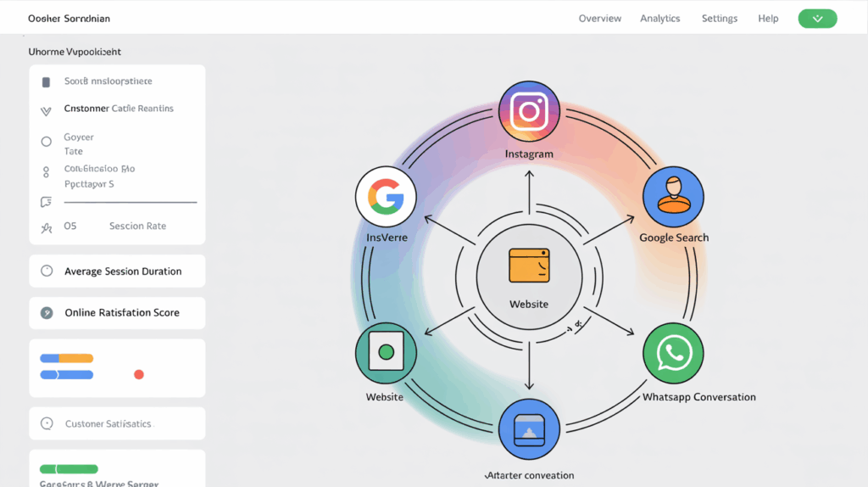Click the circle icon beside Customer Satifsatics
Screen dimensions: 868x487
point(47,423)
